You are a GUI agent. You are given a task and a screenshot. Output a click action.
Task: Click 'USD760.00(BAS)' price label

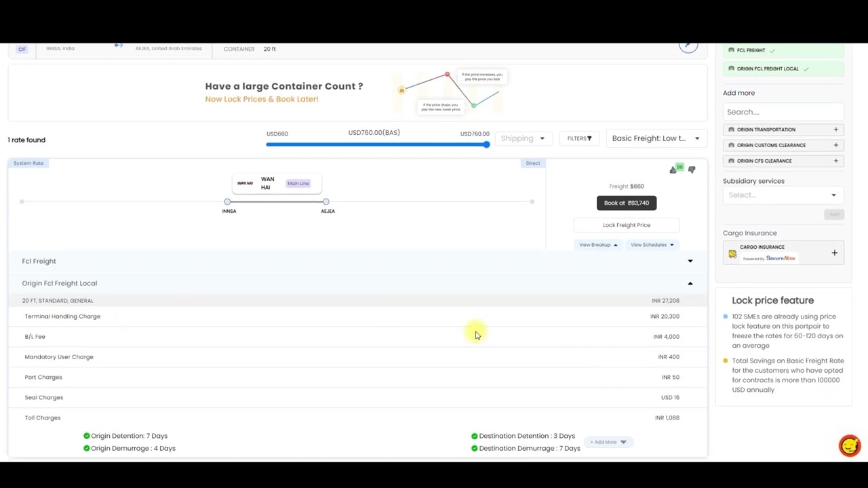(x=374, y=133)
